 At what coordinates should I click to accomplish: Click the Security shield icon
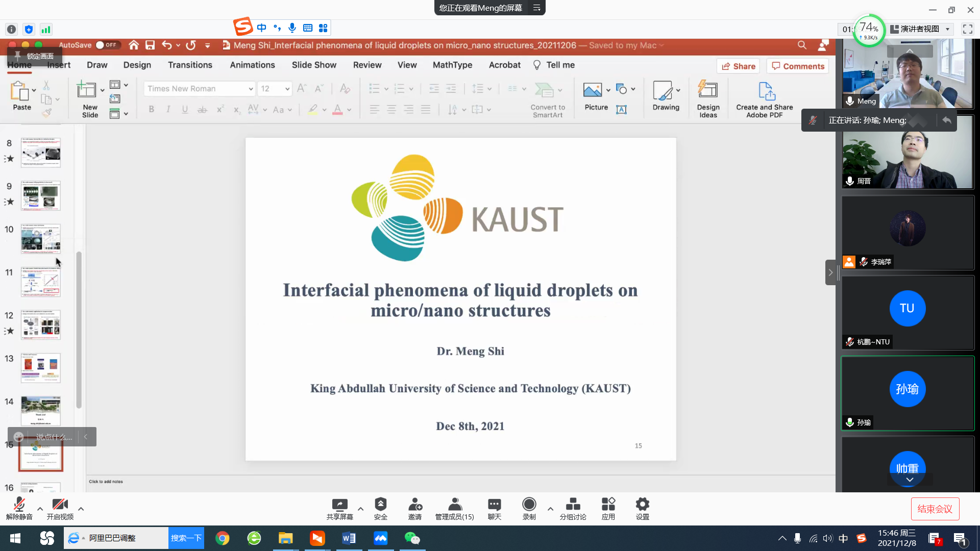(380, 505)
